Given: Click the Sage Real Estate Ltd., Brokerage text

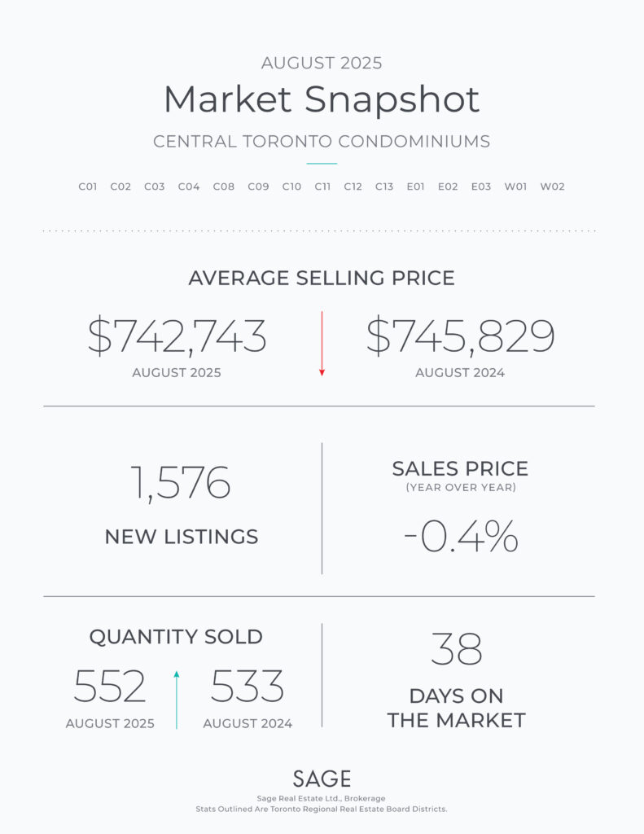Looking at the screenshot, I should [322, 799].
